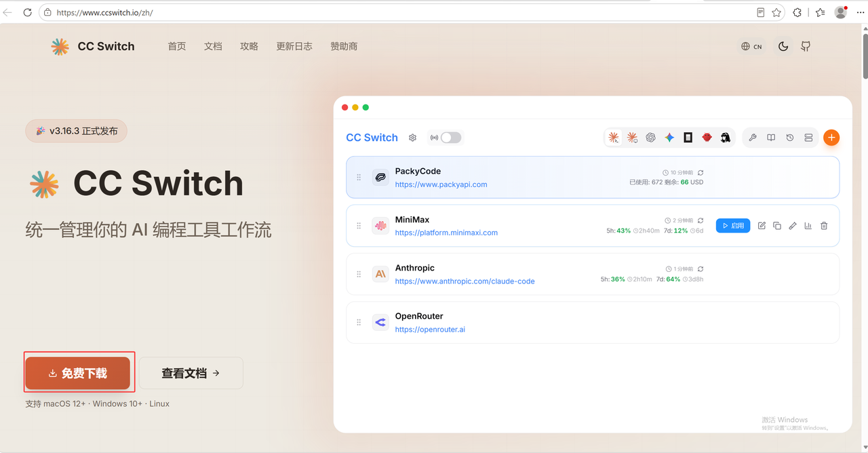Viewport: 868px width, 453px height.
Task: Click the Anthropic logo
Action: [x=380, y=274]
